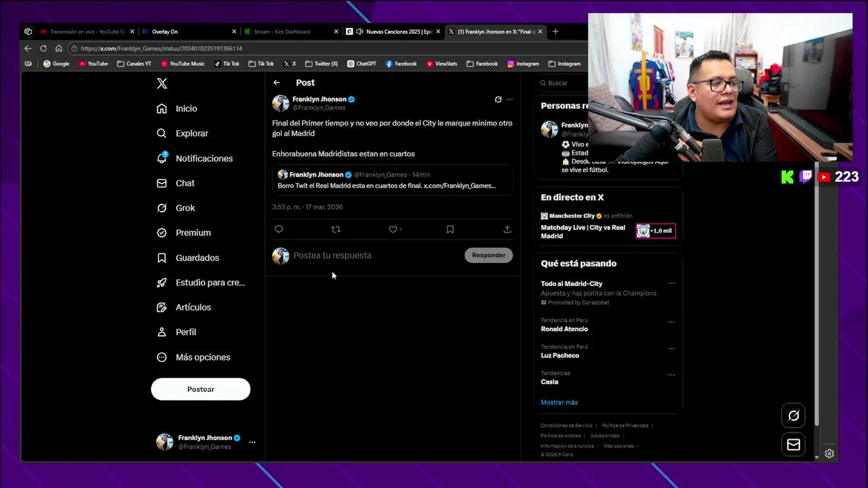Image resolution: width=868 pixels, height=488 pixels.
Task: Open Premium in X sidebar
Action: point(184,232)
